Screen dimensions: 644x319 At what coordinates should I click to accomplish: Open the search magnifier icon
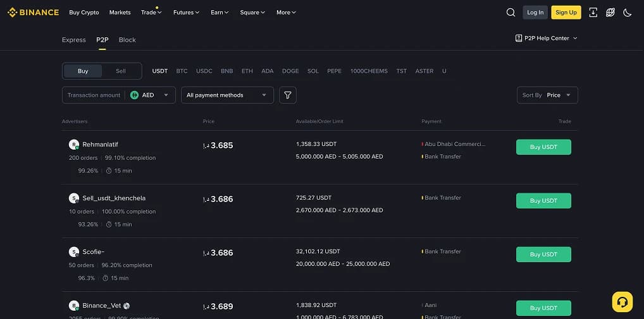(511, 12)
